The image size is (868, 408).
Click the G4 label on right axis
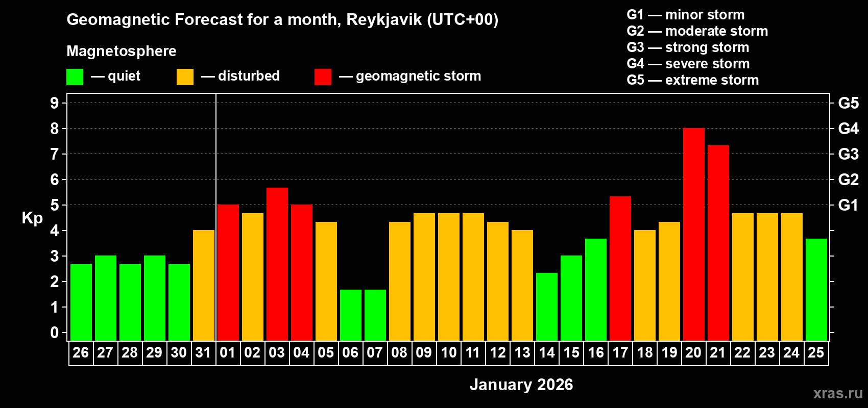[x=849, y=129]
